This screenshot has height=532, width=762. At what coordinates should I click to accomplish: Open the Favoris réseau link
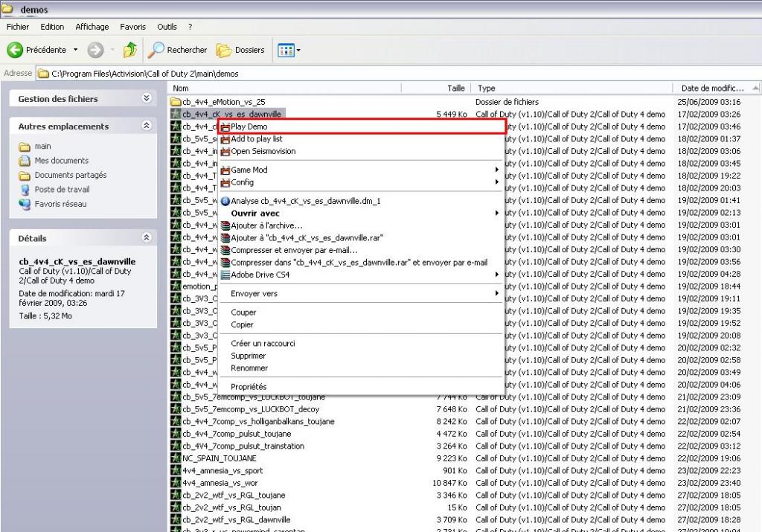[x=61, y=204]
